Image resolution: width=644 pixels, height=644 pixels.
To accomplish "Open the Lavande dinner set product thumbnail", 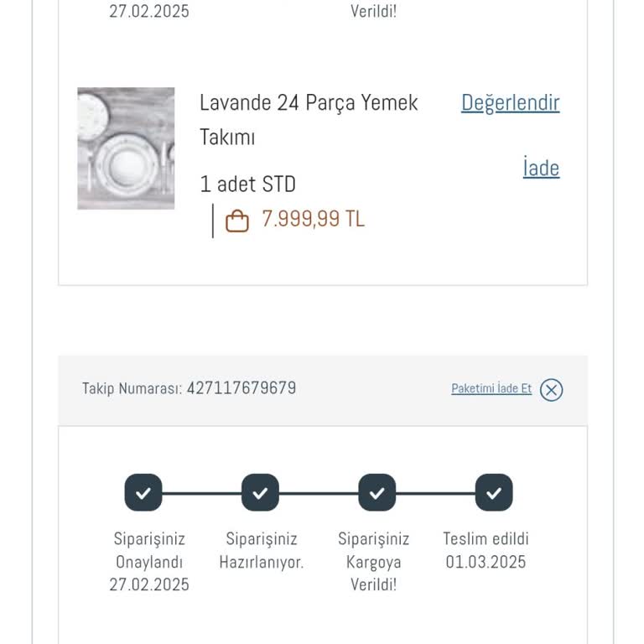I will 126,148.
